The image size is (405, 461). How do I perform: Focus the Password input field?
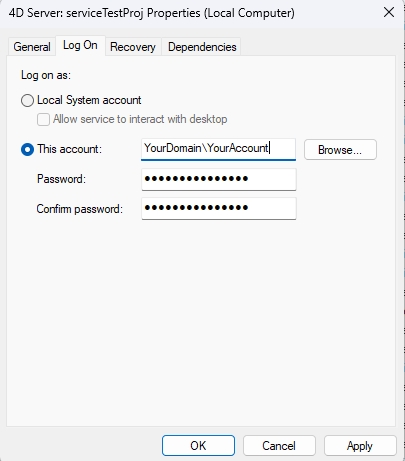(x=219, y=179)
